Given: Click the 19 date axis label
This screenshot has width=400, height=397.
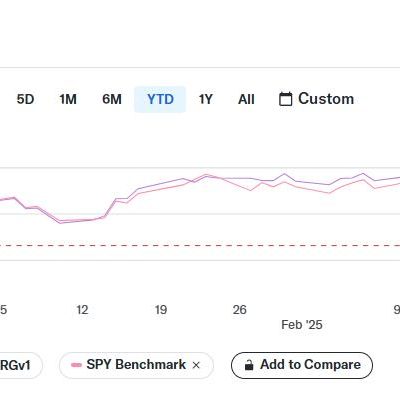Looking at the screenshot, I should pyautogui.click(x=161, y=310).
